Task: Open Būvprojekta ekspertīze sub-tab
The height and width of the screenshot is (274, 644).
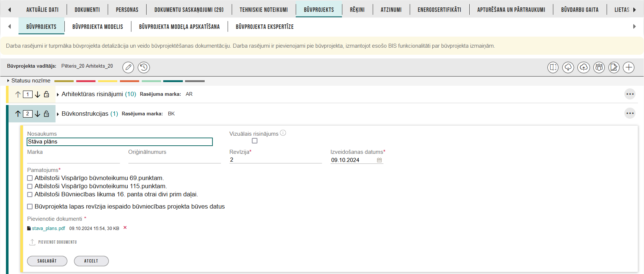Action: click(265, 27)
